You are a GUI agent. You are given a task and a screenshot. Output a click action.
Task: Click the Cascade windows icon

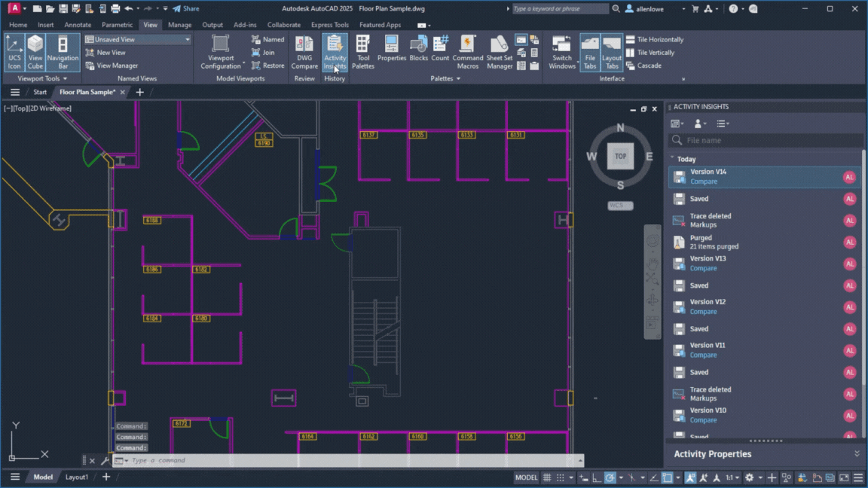click(x=631, y=66)
